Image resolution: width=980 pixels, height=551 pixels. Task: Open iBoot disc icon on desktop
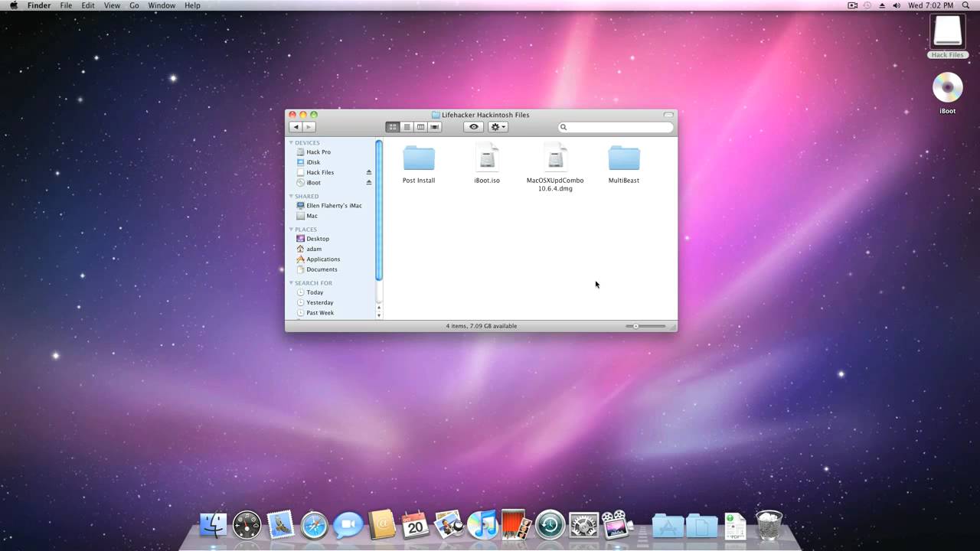tap(947, 88)
